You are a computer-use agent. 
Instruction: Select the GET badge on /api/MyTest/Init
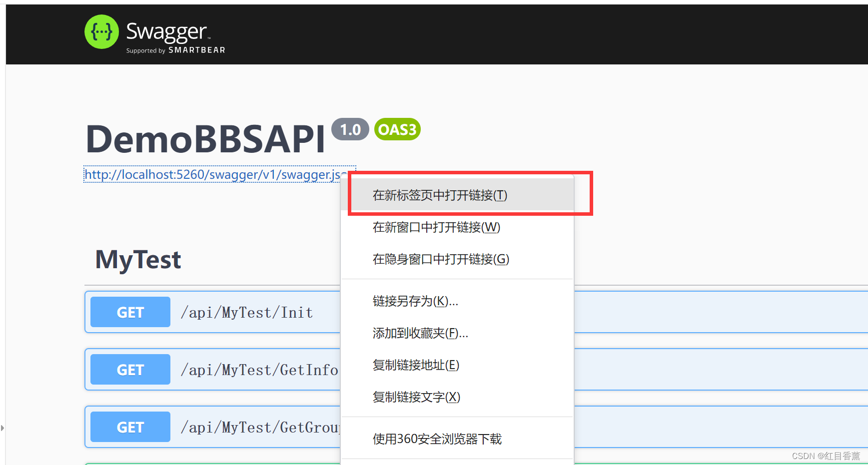coord(129,312)
